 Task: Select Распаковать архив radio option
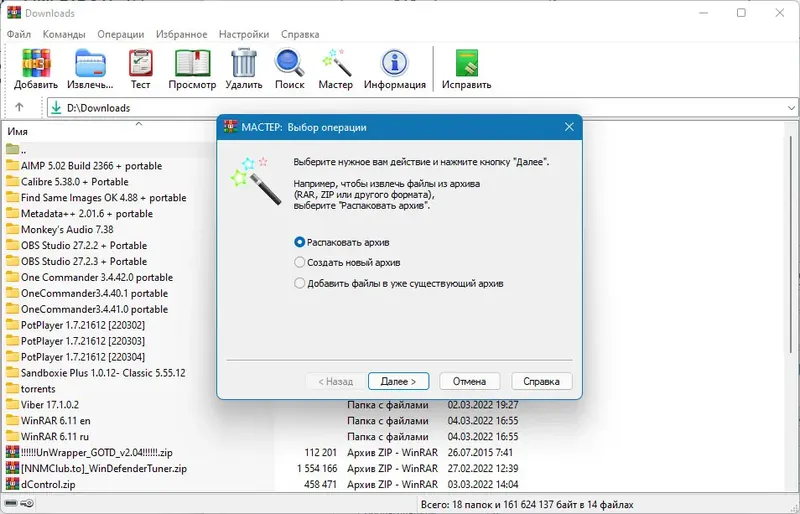pos(299,242)
